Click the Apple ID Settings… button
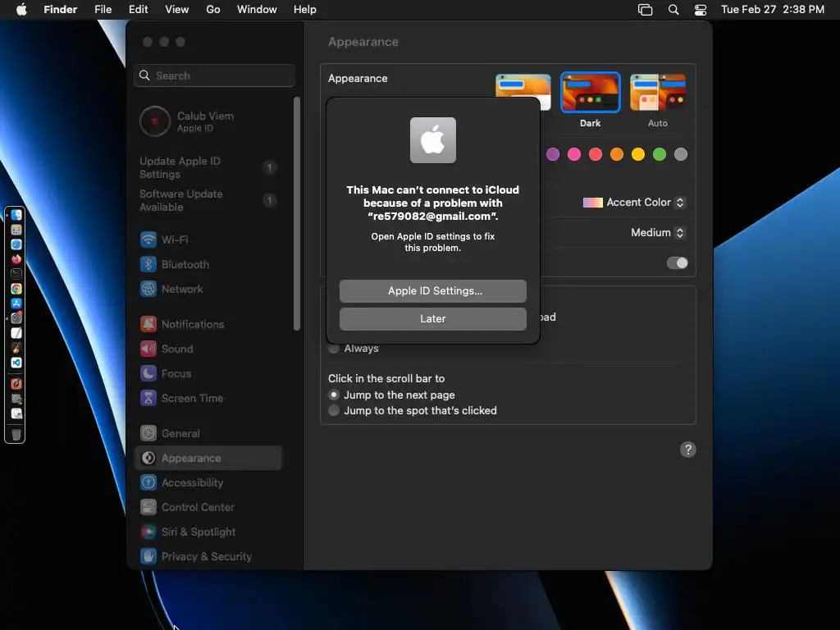This screenshot has height=630, width=840. click(x=433, y=291)
